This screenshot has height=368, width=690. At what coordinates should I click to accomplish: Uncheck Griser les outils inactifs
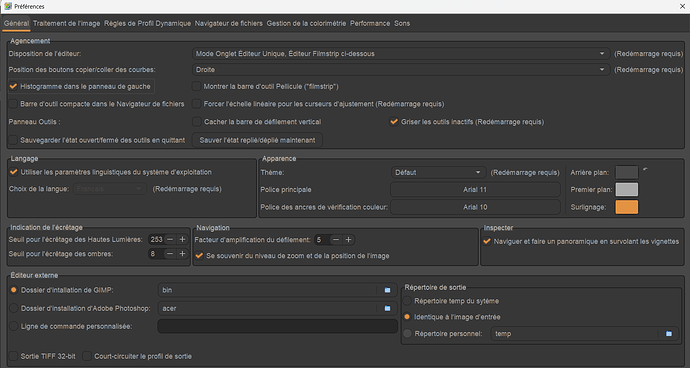pyautogui.click(x=394, y=121)
